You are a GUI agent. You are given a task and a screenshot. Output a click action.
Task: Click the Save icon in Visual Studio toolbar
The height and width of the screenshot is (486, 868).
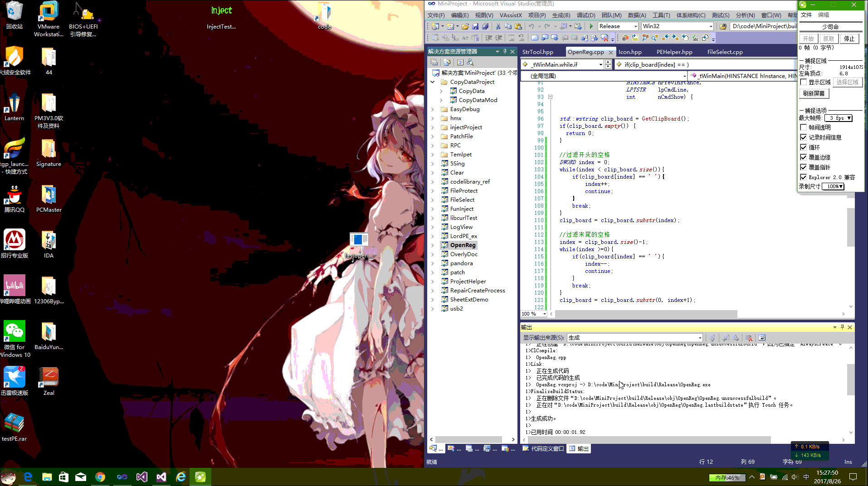pyautogui.click(x=475, y=26)
